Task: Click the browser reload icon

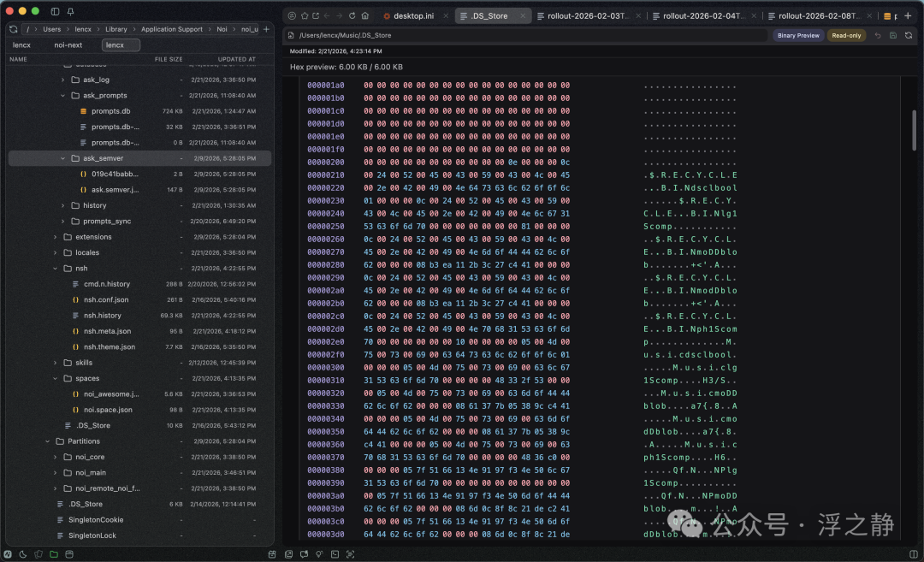Action: 352,16
